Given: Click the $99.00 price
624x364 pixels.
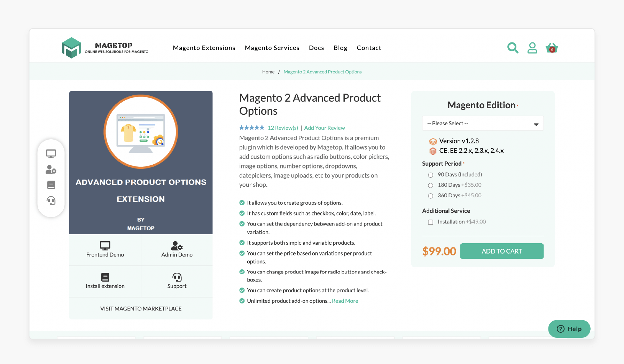Looking at the screenshot, I should (x=439, y=251).
